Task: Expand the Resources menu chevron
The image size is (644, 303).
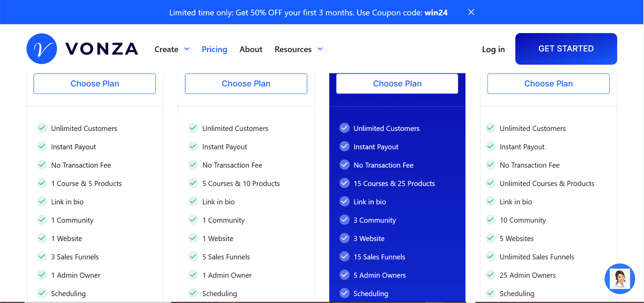Action: tap(320, 49)
